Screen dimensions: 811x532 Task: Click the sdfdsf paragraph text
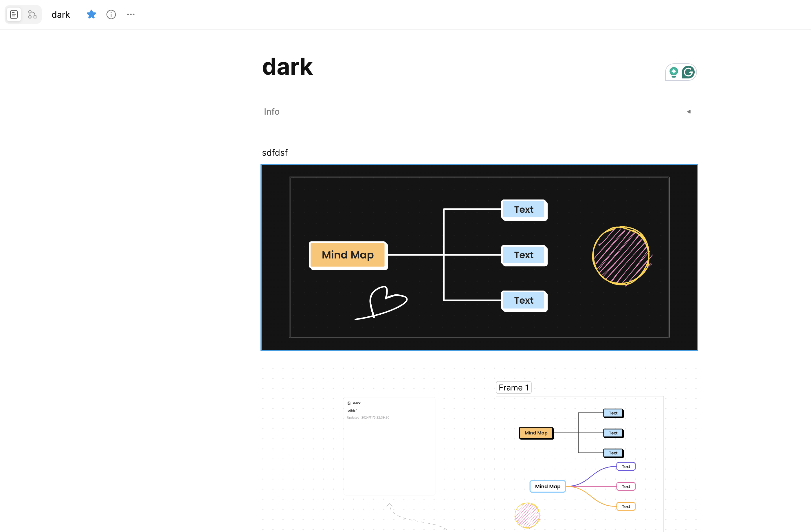[275, 153]
